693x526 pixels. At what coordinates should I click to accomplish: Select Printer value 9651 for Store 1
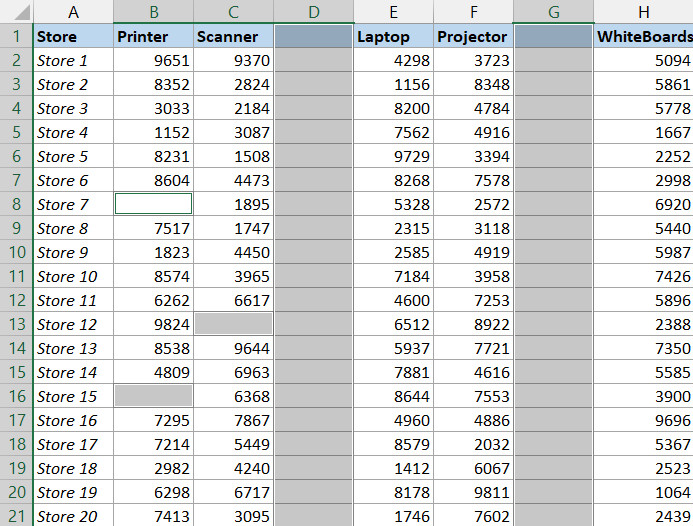point(153,60)
